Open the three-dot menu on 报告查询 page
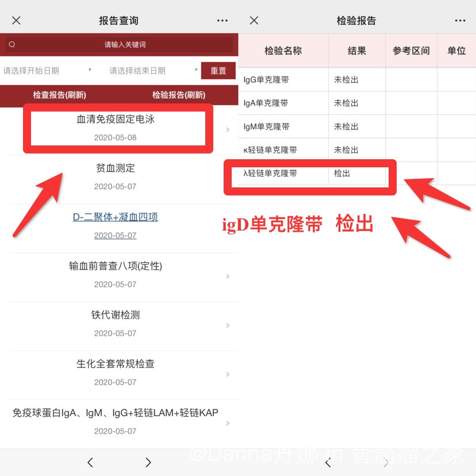The image size is (476, 476). click(x=222, y=21)
